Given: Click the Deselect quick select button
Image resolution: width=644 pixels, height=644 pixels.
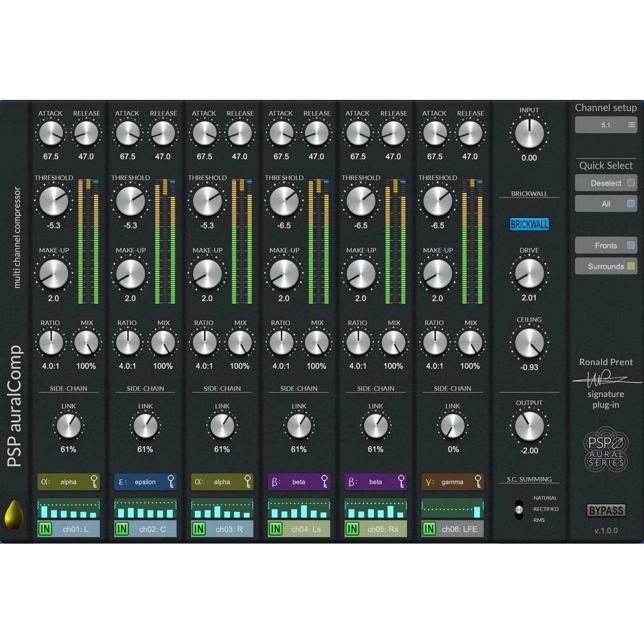Looking at the screenshot, I should [x=606, y=183].
